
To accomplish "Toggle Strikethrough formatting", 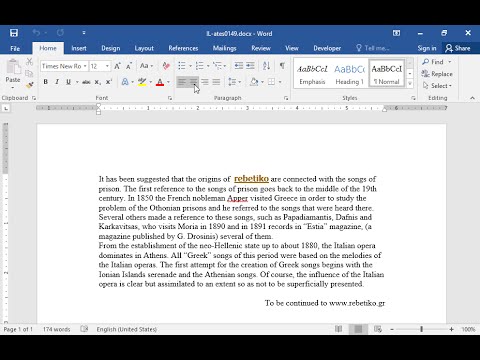I will (86, 82).
